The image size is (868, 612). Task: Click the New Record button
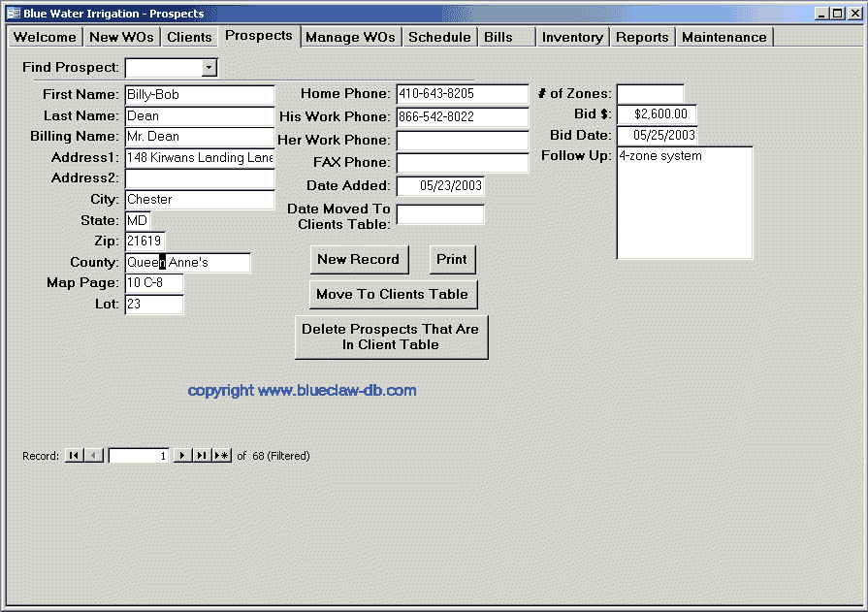(x=359, y=260)
